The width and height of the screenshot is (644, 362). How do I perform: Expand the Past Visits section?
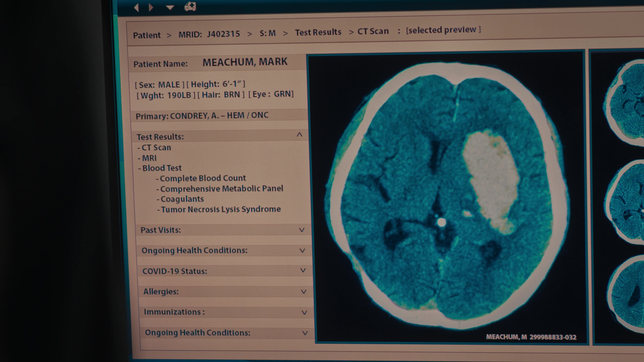302,230
